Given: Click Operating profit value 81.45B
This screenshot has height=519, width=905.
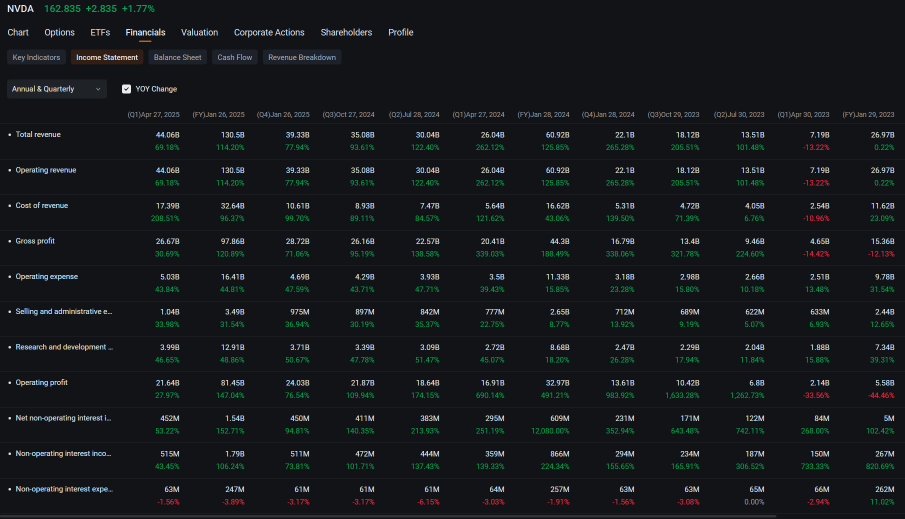Looking at the screenshot, I should click(233, 383).
